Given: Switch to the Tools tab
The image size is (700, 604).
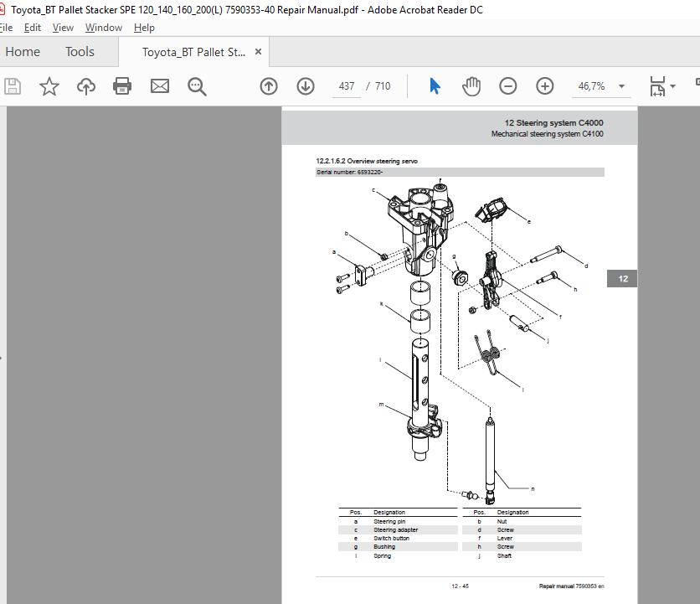Looking at the screenshot, I should click(80, 51).
